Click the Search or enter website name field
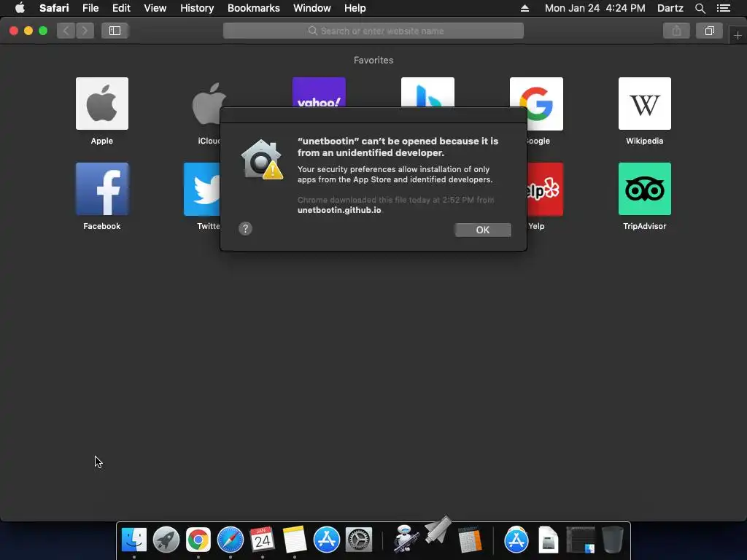Screen dimensions: 747x560 tap(373, 31)
